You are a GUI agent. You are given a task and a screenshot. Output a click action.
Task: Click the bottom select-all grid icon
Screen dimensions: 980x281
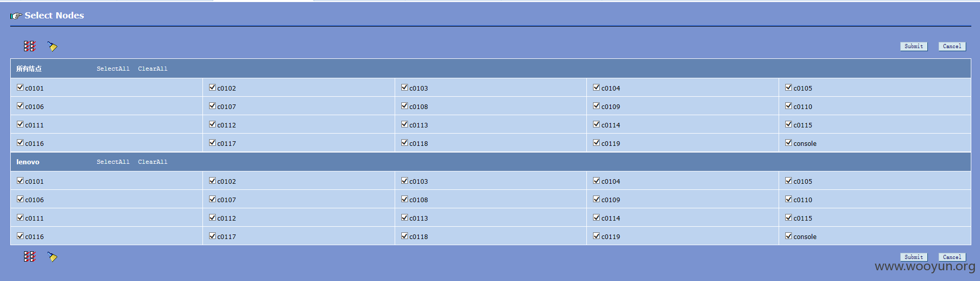tap(30, 256)
